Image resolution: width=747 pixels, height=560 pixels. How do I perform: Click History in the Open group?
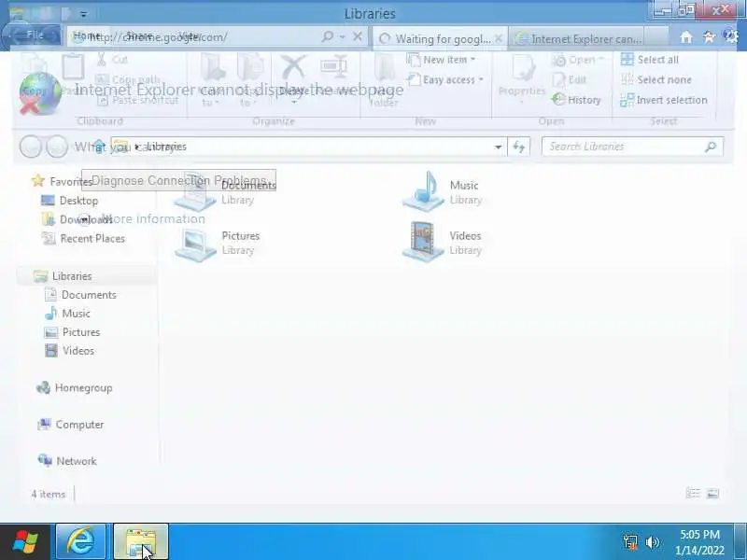click(x=576, y=100)
